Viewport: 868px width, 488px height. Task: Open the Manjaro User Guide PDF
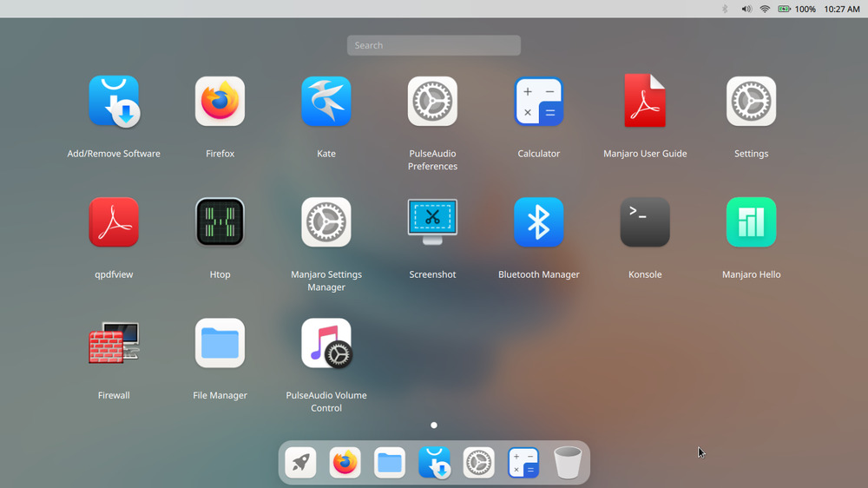[x=645, y=101]
